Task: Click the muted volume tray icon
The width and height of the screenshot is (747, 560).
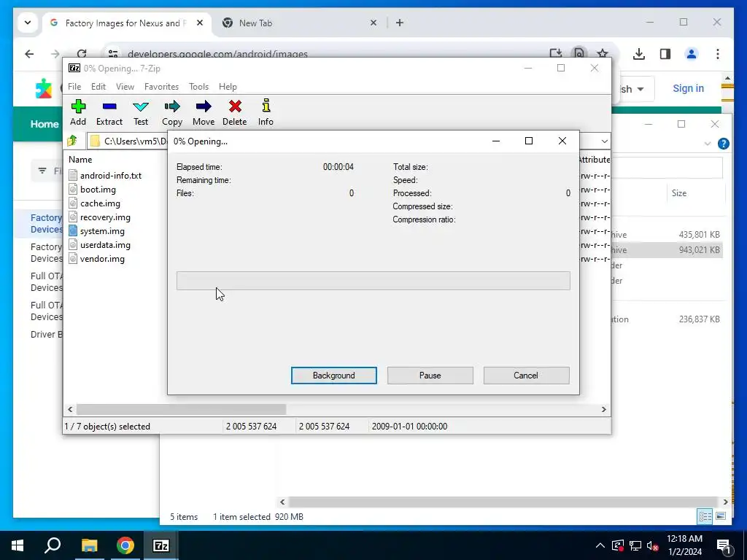Action: [x=652, y=545]
